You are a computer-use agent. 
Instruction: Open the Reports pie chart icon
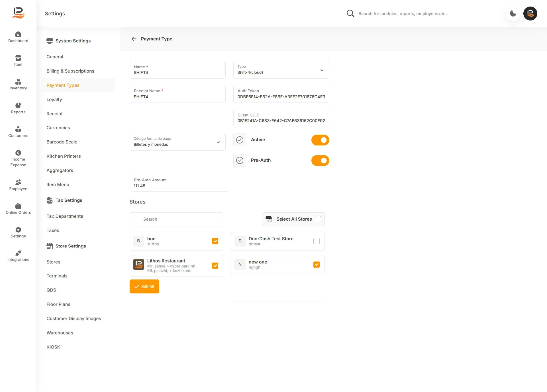(x=18, y=106)
